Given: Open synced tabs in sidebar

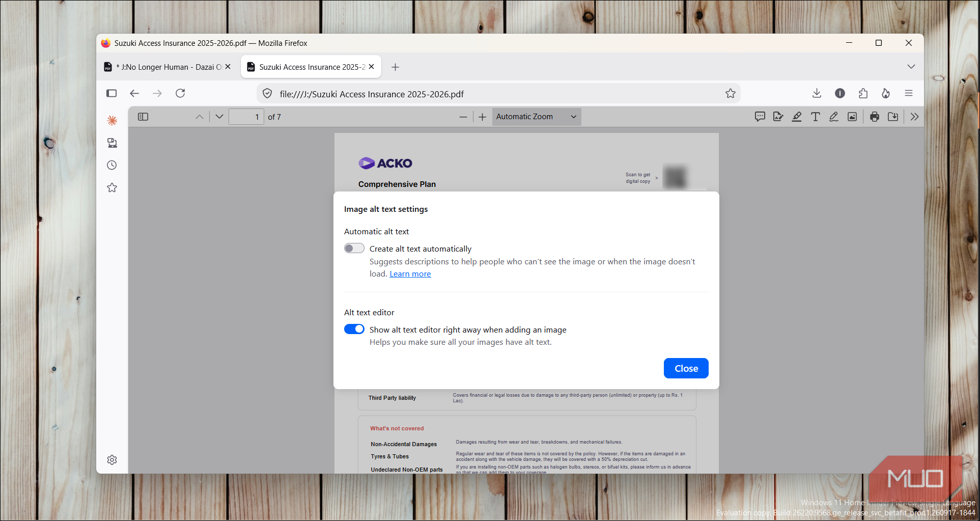Looking at the screenshot, I should point(112,143).
